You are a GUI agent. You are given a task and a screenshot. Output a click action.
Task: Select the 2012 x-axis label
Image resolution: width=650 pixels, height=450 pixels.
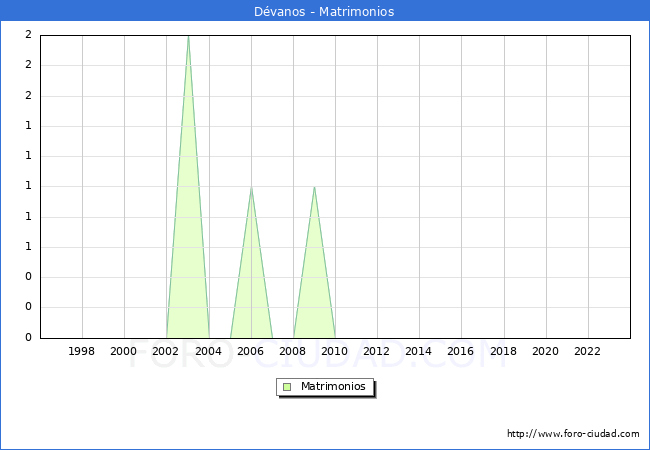[x=376, y=351]
